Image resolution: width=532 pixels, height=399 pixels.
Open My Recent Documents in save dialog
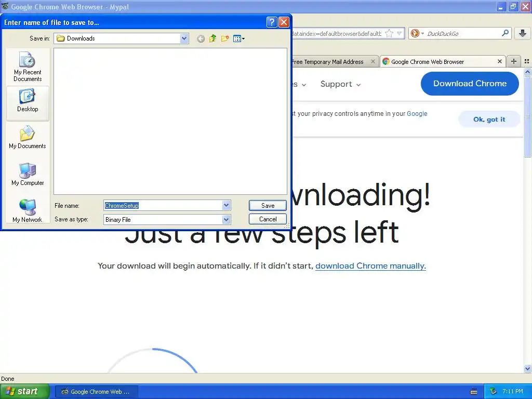click(28, 66)
